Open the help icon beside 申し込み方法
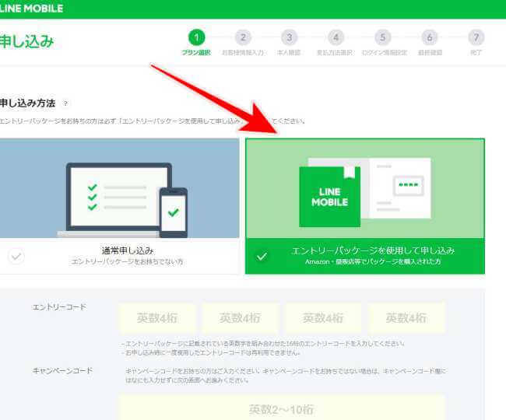The width and height of the screenshot is (506, 420). tap(65, 103)
